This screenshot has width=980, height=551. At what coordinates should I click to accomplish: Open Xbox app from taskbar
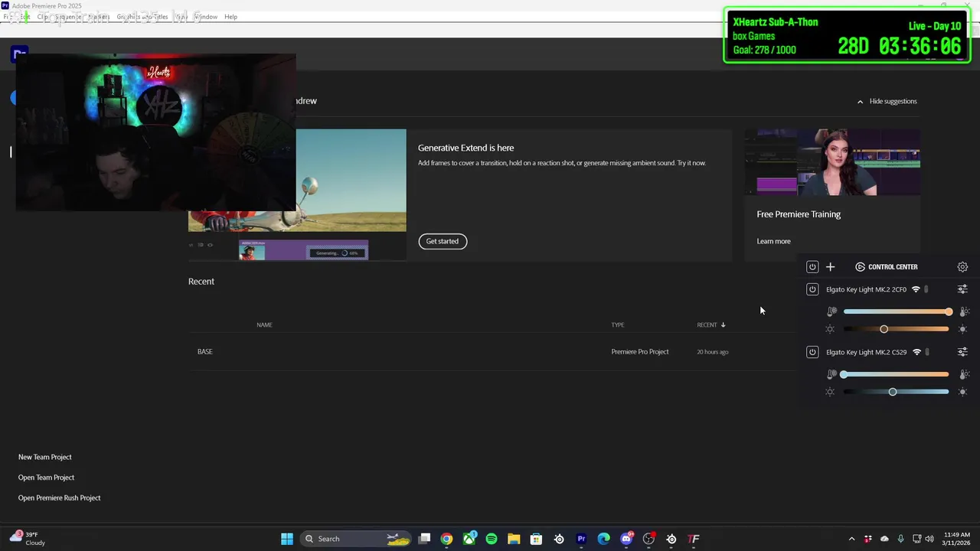point(469,539)
